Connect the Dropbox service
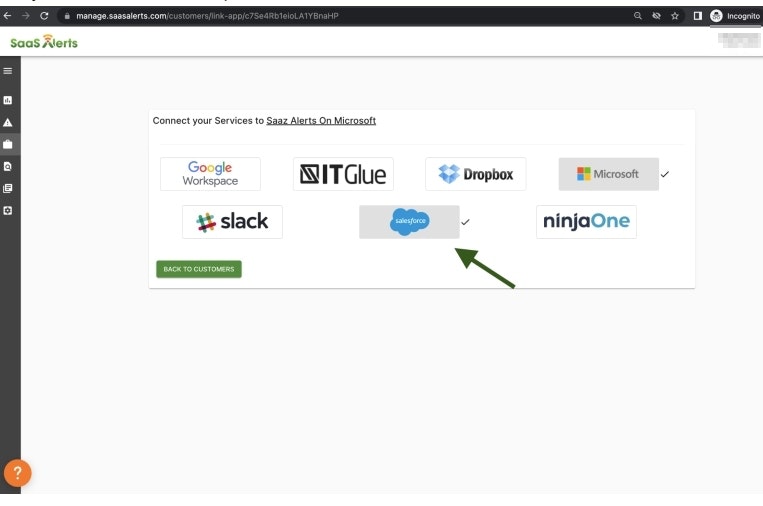The height and width of the screenshot is (506, 763). pos(475,174)
